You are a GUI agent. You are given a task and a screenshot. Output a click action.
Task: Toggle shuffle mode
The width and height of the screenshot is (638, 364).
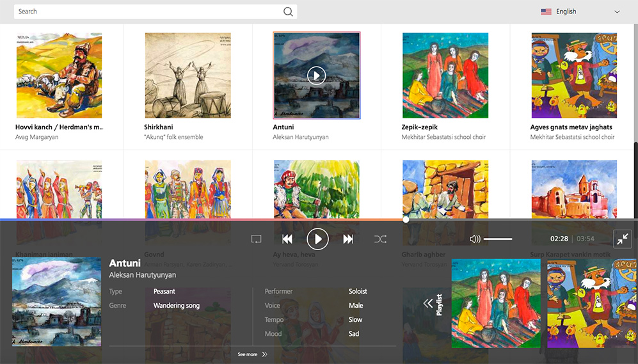[380, 239]
